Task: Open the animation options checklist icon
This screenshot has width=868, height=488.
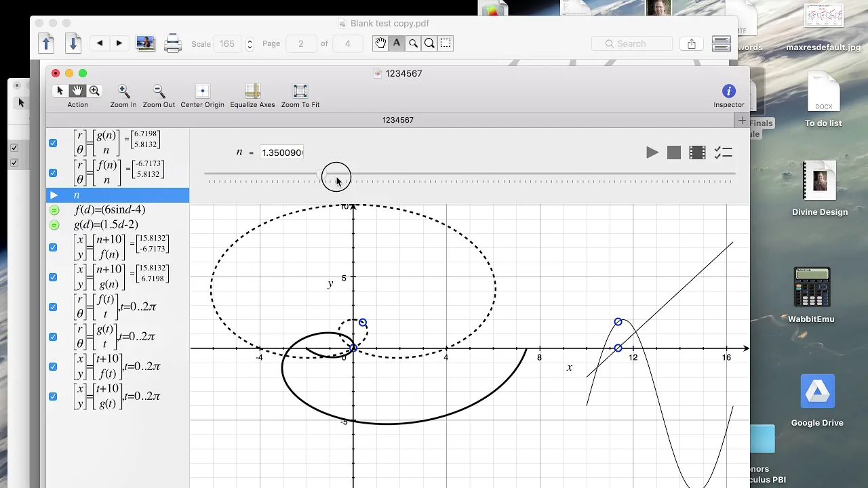Action: click(723, 152)
